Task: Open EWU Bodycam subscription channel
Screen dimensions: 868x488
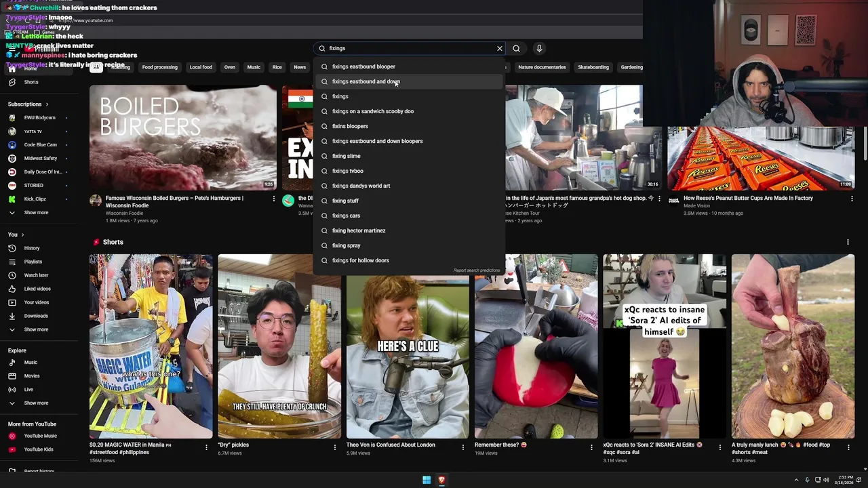Action: click(x=39, y=118)
